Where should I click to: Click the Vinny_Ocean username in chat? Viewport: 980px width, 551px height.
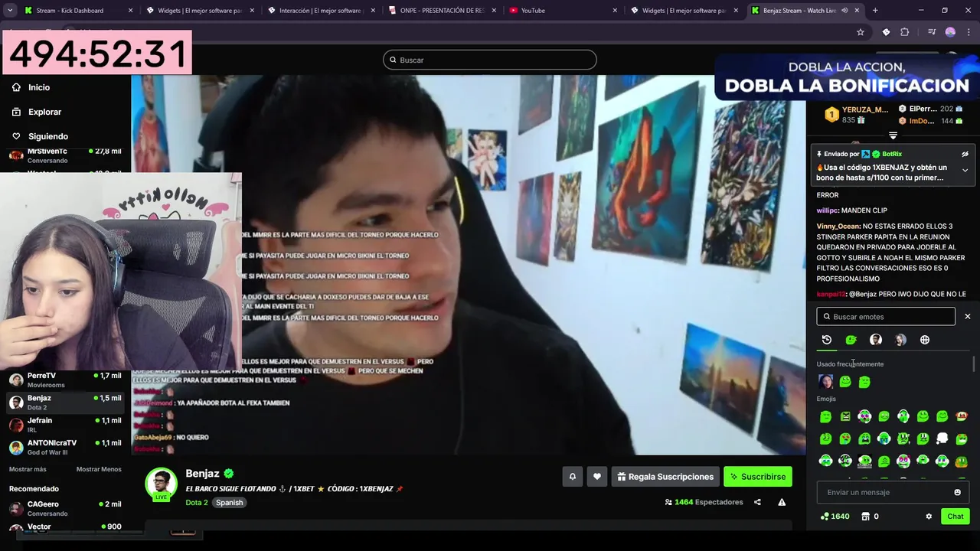point(838,227)
